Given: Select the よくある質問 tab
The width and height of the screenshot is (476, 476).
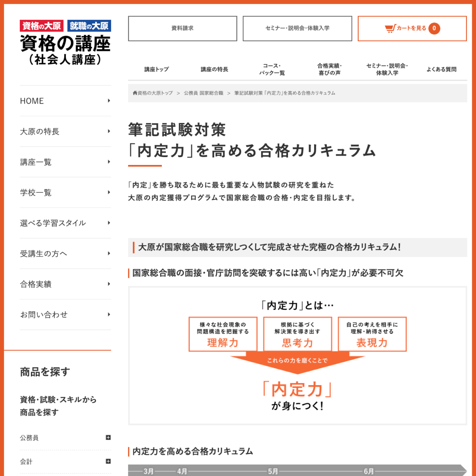Looking at the screenshot, I should click(441, 69).
